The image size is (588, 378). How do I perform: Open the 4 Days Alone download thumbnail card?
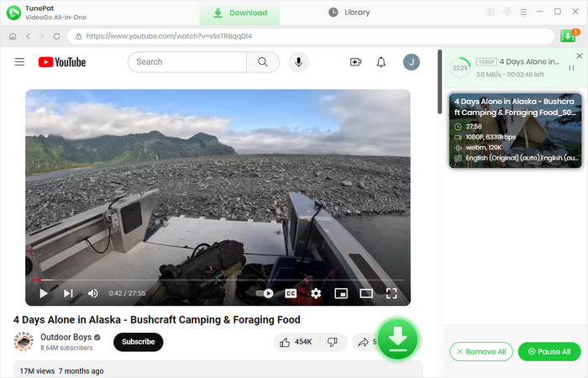click(x=515, y=130)
